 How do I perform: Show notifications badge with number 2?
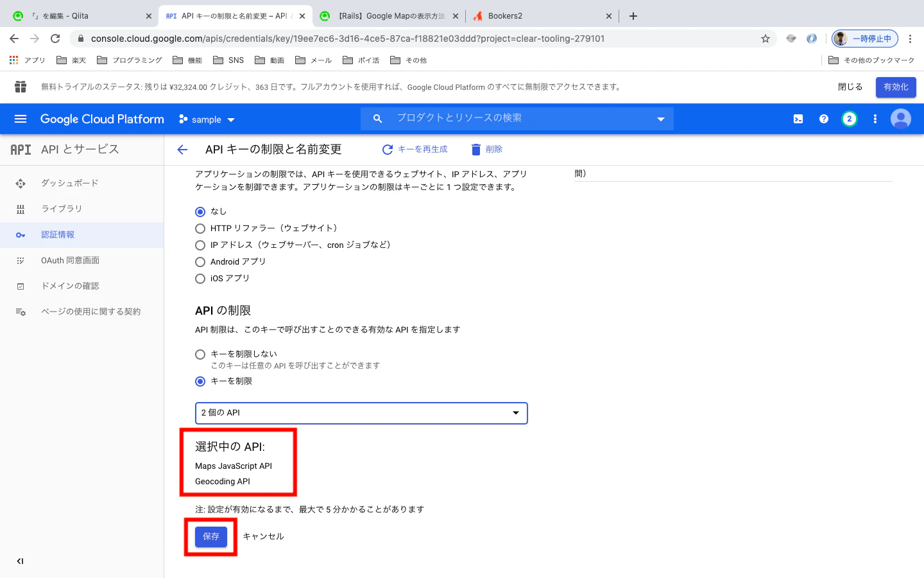[x=850, y=119]
